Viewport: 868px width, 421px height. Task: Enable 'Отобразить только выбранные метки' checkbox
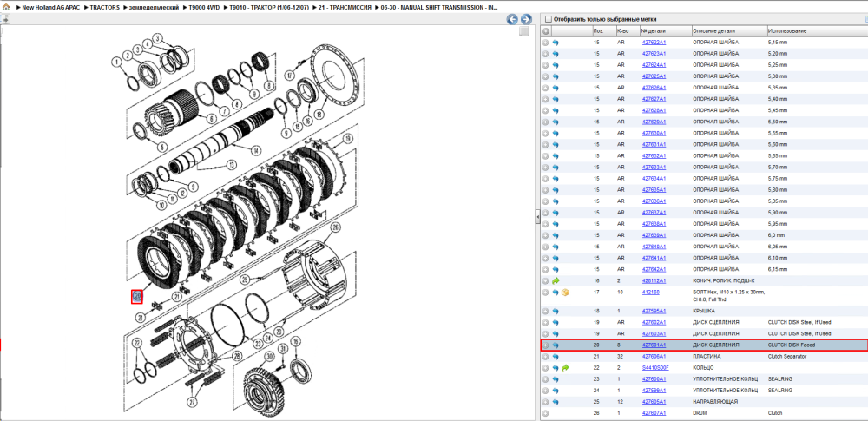click(548, 19)
